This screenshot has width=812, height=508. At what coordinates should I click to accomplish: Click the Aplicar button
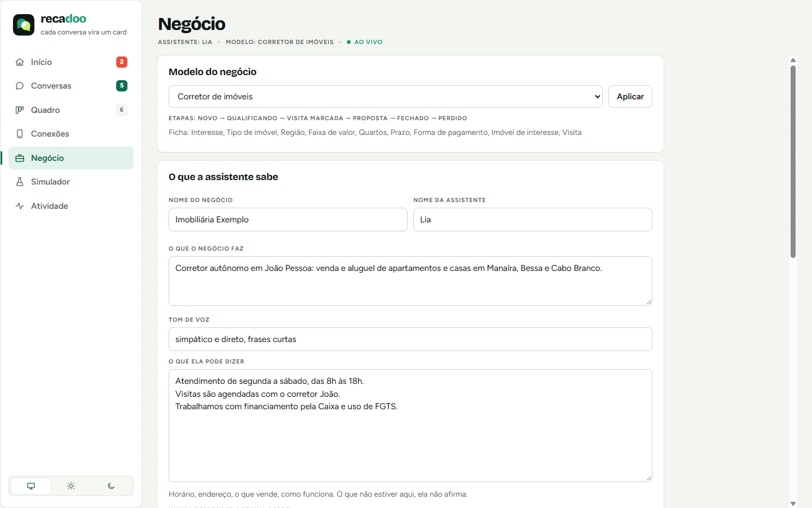pos(630,97)
